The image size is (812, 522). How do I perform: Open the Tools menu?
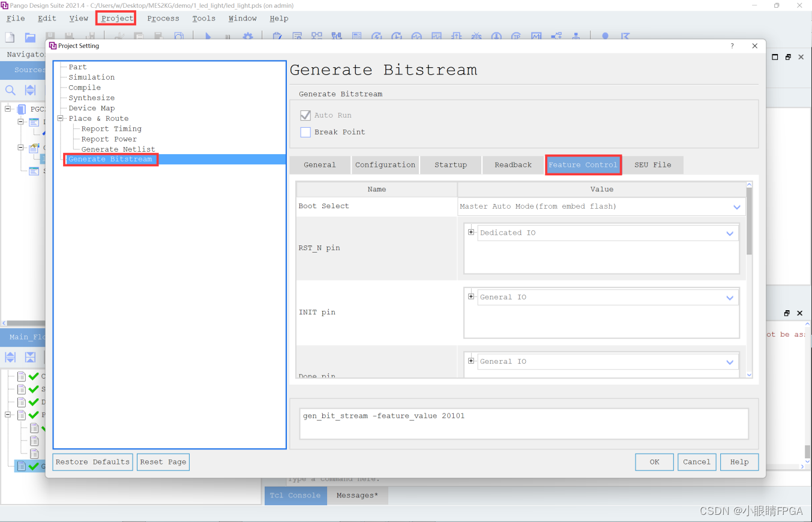coord(204,19)
